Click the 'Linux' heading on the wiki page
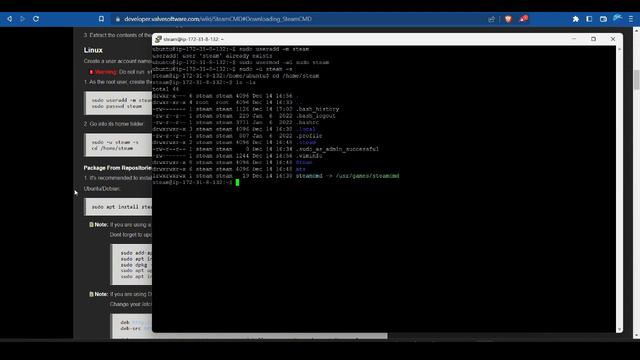This screenshot has width=640, height=360. pyautogui.click(x=93, y=50)
